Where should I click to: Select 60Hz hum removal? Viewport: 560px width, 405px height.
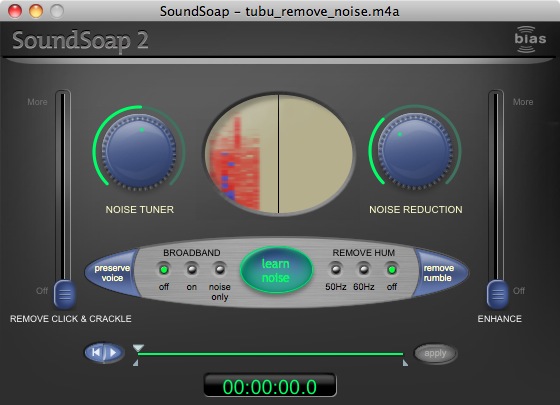tap(364, 270)
